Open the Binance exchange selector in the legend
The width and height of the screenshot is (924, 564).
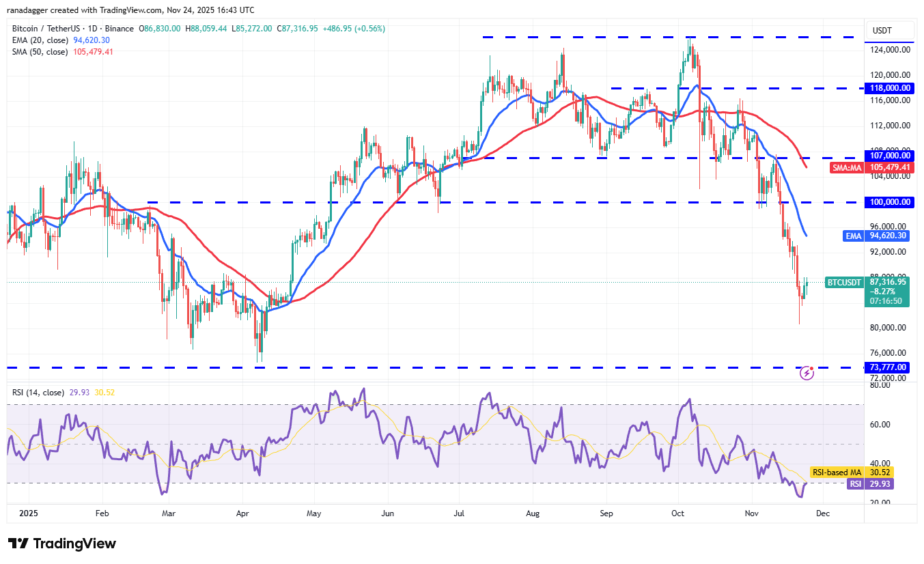[119, 28]
